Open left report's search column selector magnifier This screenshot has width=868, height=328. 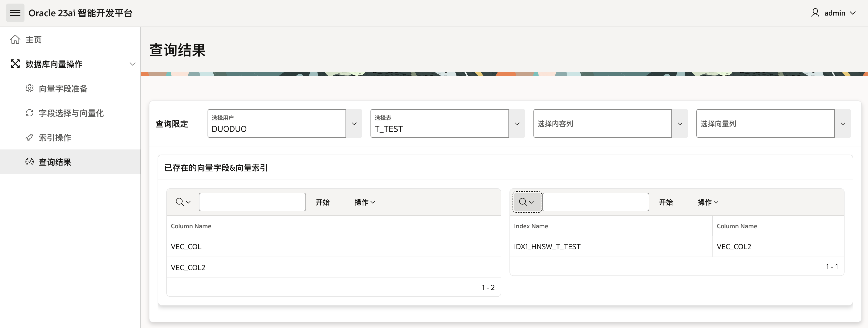pyautogui.click(x=183, y=202)
